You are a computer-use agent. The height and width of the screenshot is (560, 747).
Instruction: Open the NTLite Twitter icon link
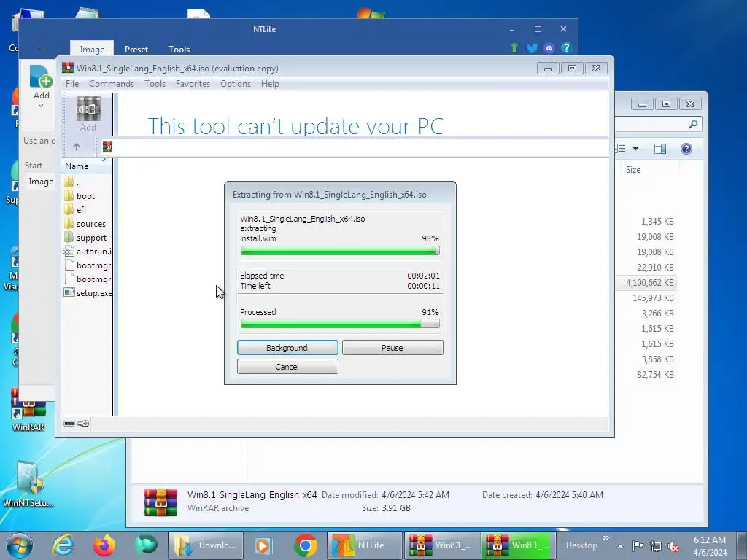[532, 47]
